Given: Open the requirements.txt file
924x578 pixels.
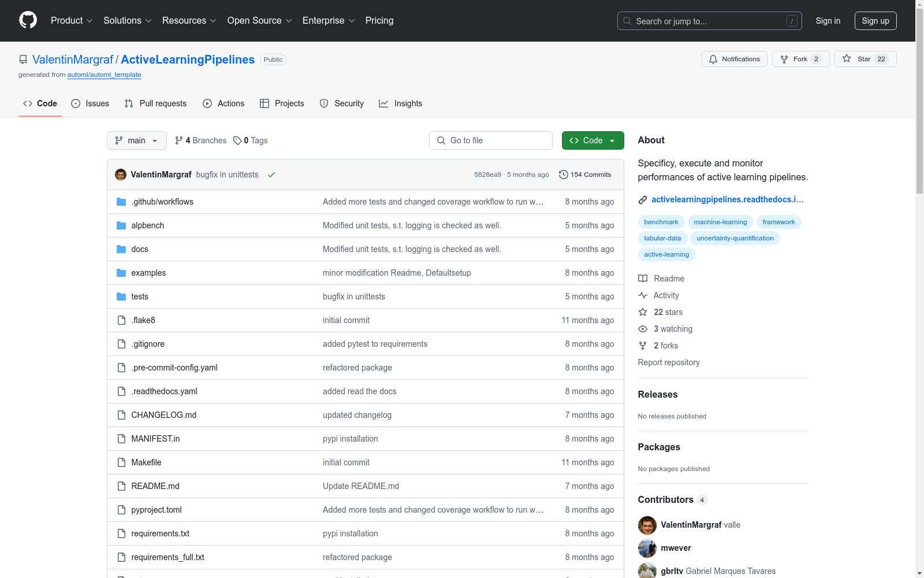Looking at the screenshot, I should pyautogui.click(x=161, y=533).
